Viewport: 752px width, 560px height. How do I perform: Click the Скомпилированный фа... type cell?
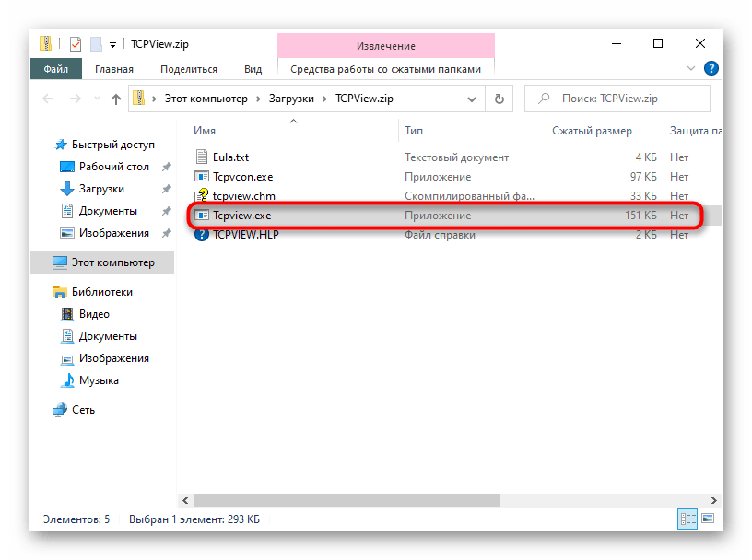coord(469,196)
